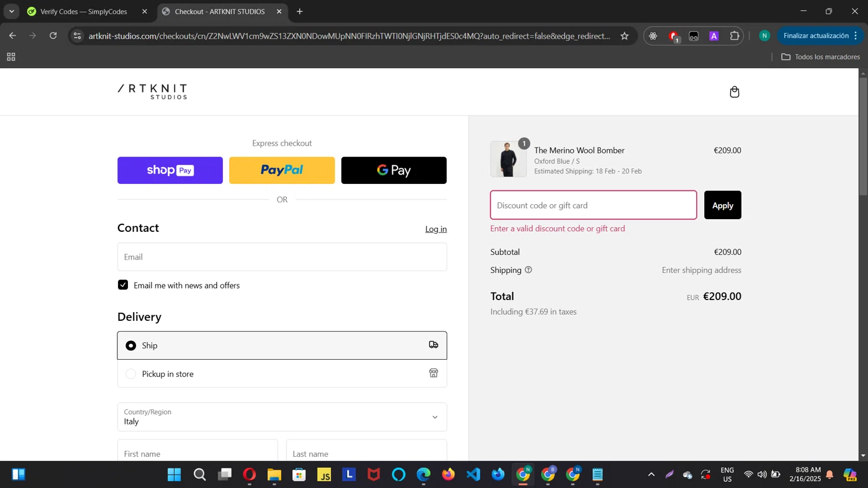Open the shopping cart bag icon
The width and height of the screenshot is (868, 488).
coord(734,92)
